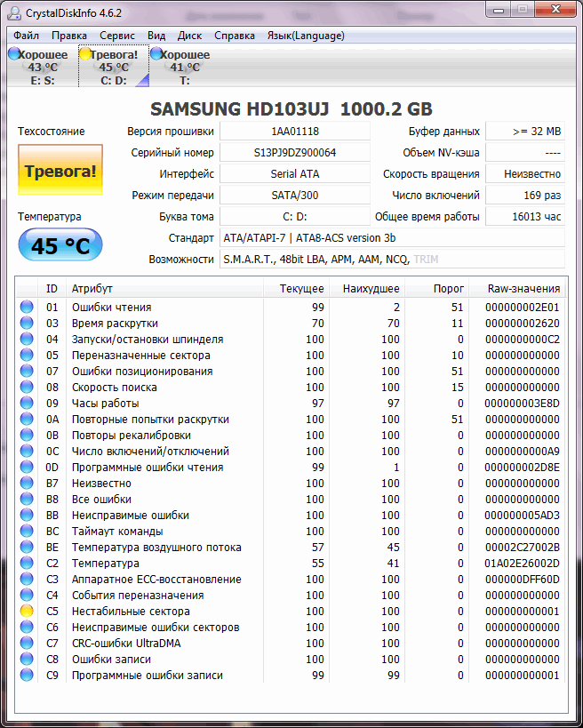583x728 pixels.
Task: Click the Serial ATA interface field
Action: 295,174
